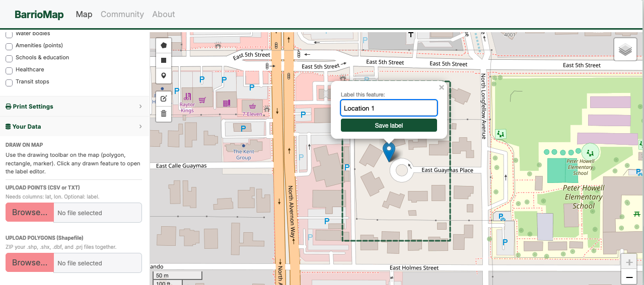Click the Location 1 label field
The width and height of the screenshot is (644, 285).
click(x=389, y=108)
